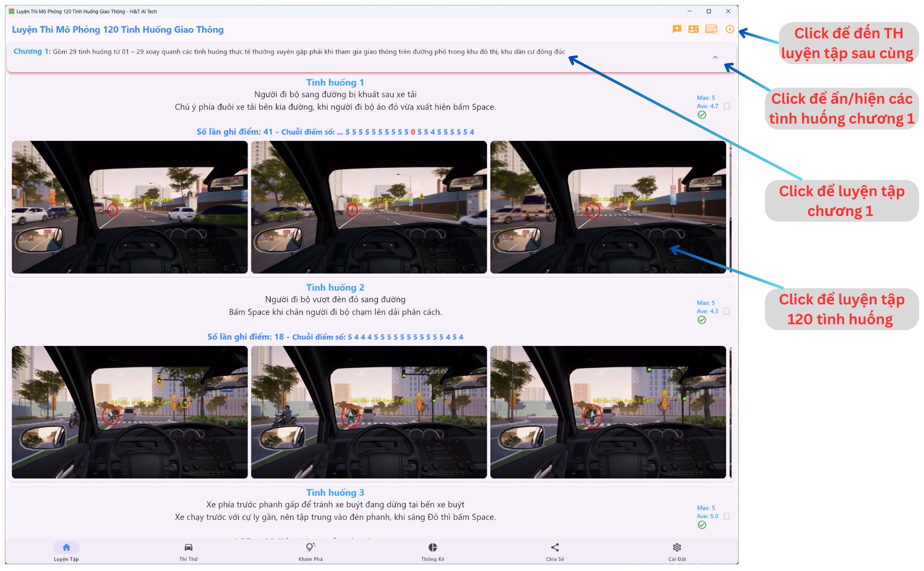Viewport: 924px width, 571px height.
Task: Click the contact card icon in the header
Action: point(693,29)
